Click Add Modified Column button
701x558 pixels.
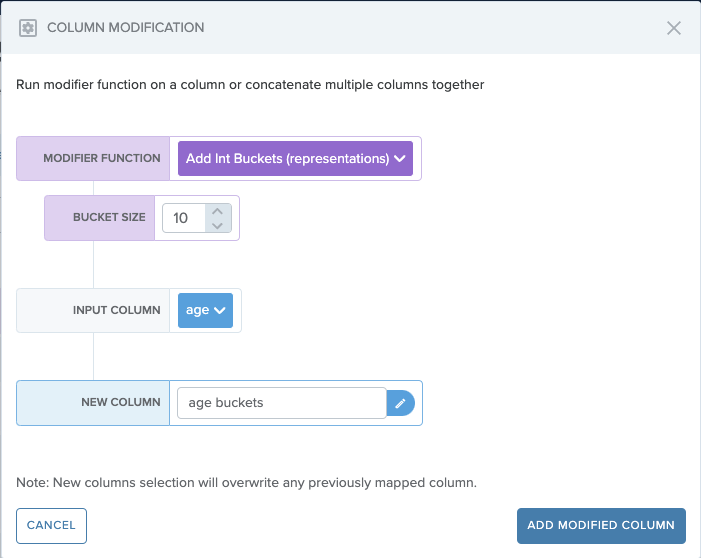point(601,526)
